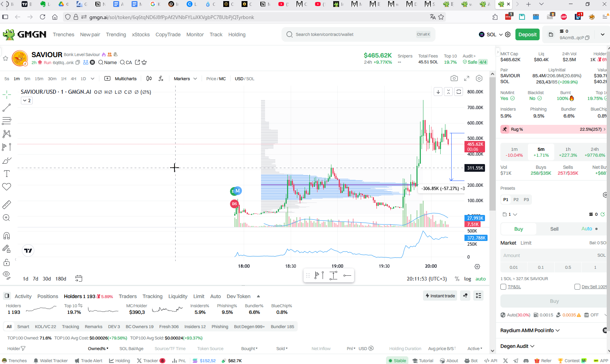Expand Raydium AMM Pool info section

click(x=530, y=330)
